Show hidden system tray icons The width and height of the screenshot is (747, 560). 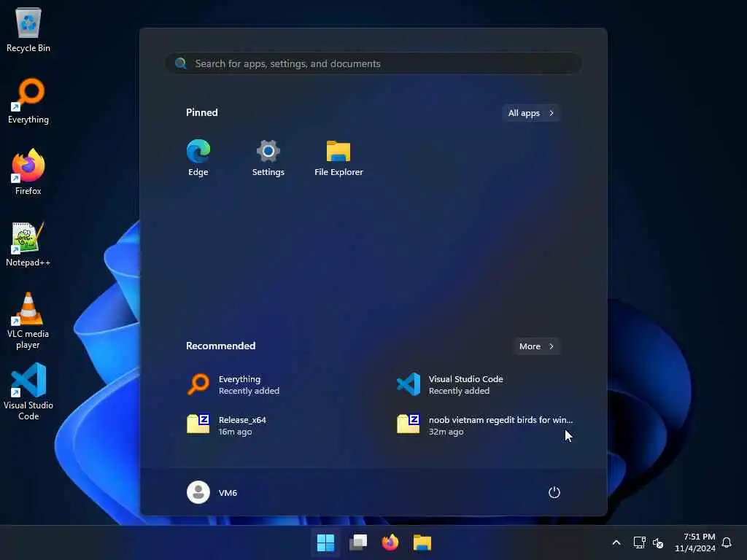(x=616, y=542)
